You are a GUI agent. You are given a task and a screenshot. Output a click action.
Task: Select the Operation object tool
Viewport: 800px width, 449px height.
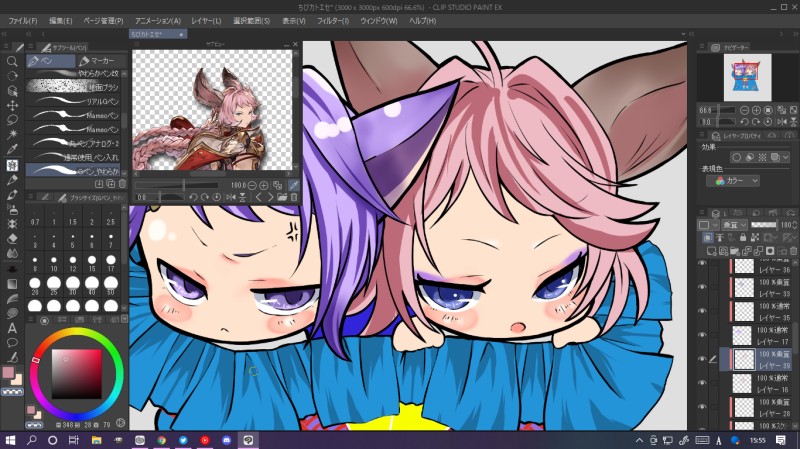click(x=12, y=91)
